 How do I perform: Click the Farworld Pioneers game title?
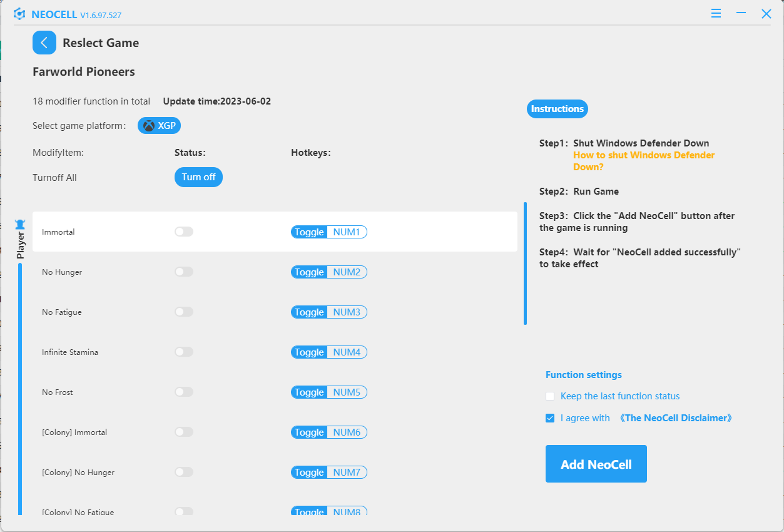pos(84,72)
